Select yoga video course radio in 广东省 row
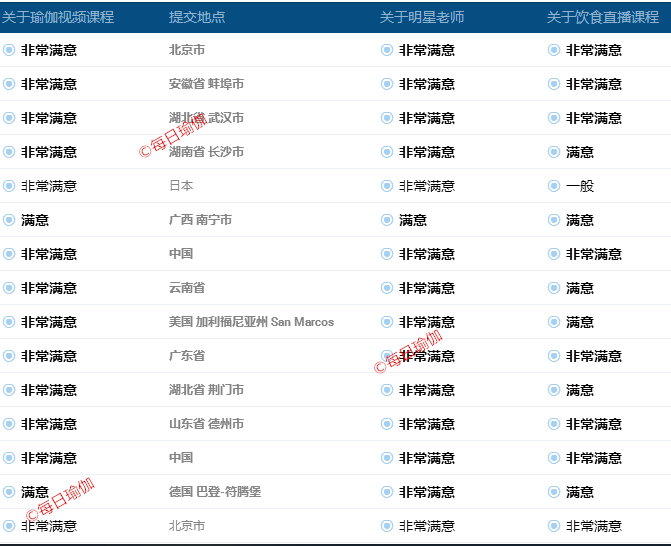This screenshot has height=546, width=671. point(9,356)
